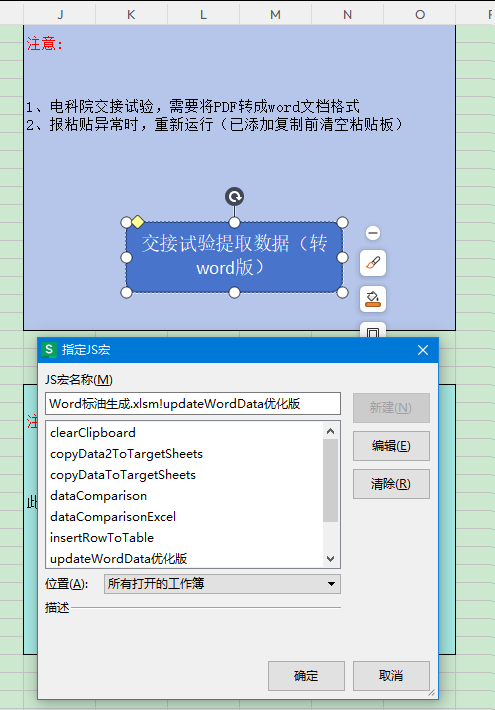The width and height of the screenshot is (495, 710).
Task: Select the dataComparison macro
Action: 185,496
